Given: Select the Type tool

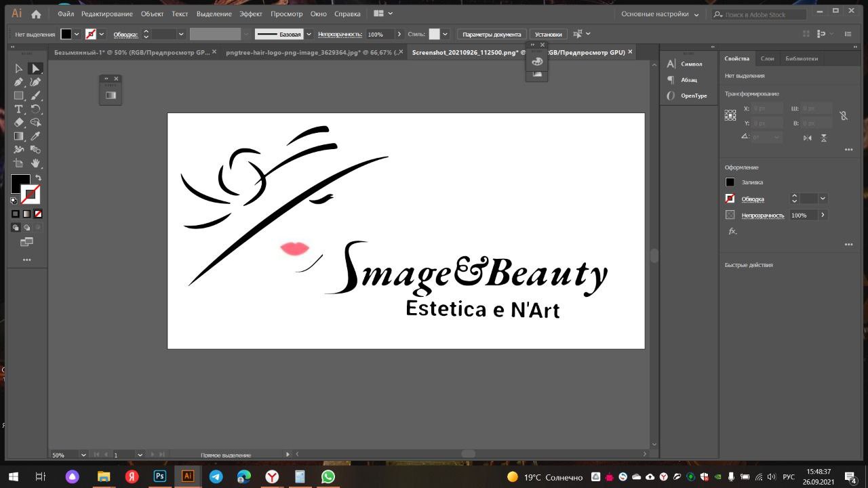Looking at the screenshot, I should (x=19, y=109).
